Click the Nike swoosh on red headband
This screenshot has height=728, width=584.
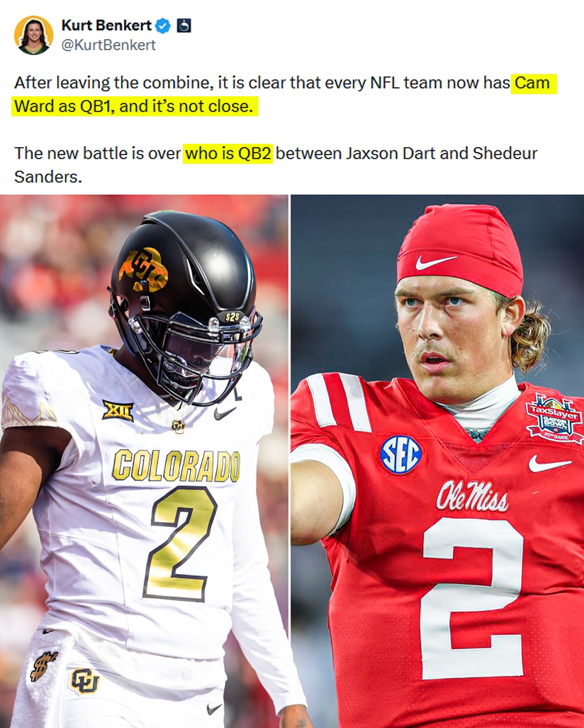435,262
